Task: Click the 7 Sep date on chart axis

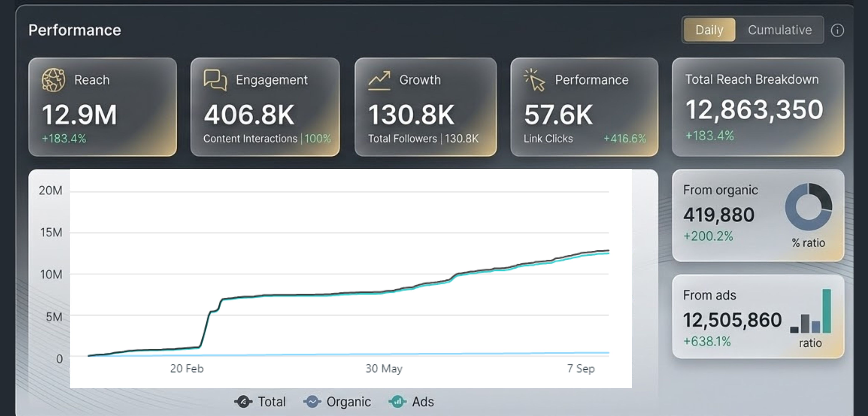Action: [581, 369]
